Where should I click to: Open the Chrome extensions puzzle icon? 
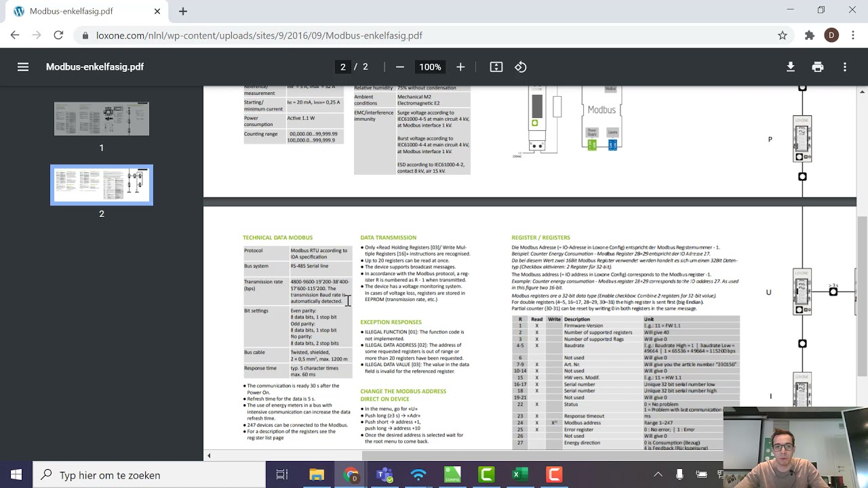(810, 35)
